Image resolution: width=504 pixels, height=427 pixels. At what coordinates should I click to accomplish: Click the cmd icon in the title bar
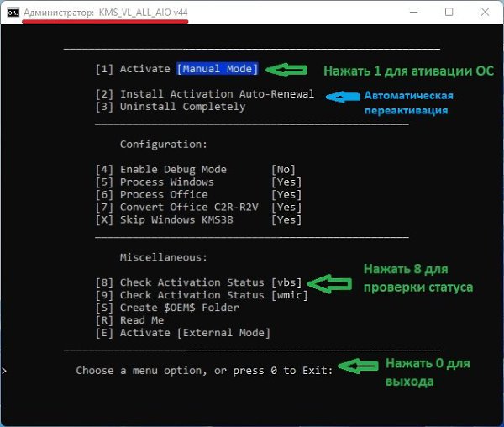coord(11,12)
